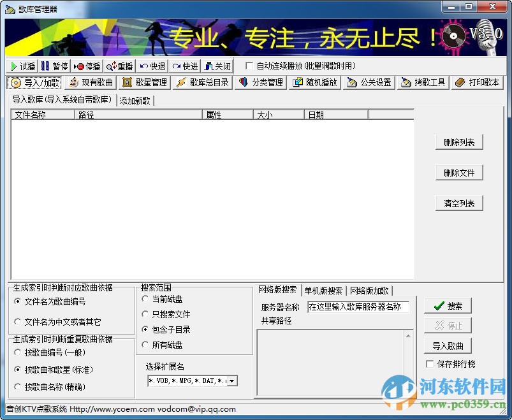Image resolution: width=512 pixels, height=420 pixels.
Task: Replay the song using 重播
Action: click(119, 66)
